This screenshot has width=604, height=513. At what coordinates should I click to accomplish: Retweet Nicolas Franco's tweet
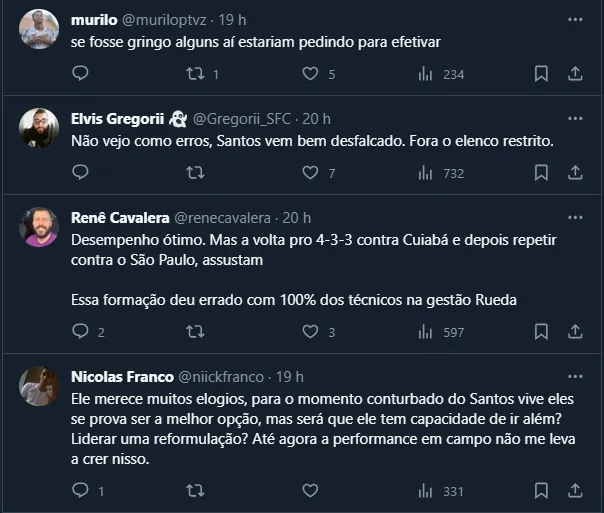click(196, 491)
